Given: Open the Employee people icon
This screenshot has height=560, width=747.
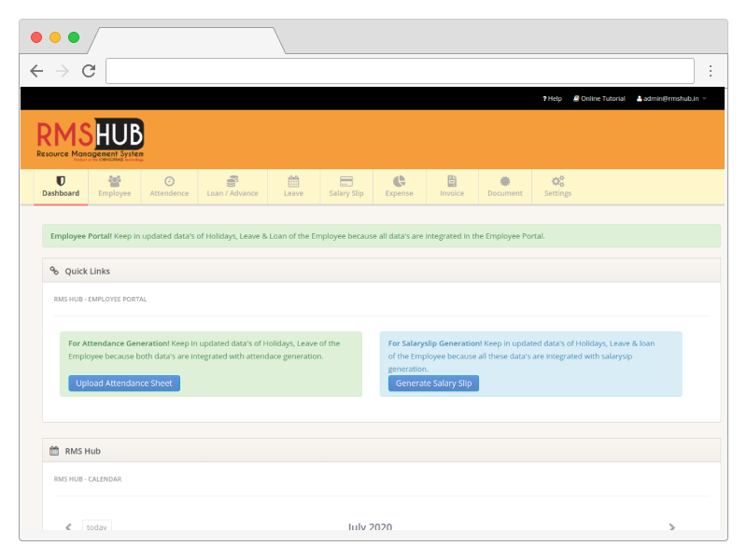Looking at the screenshot, I should coord(114,181).
